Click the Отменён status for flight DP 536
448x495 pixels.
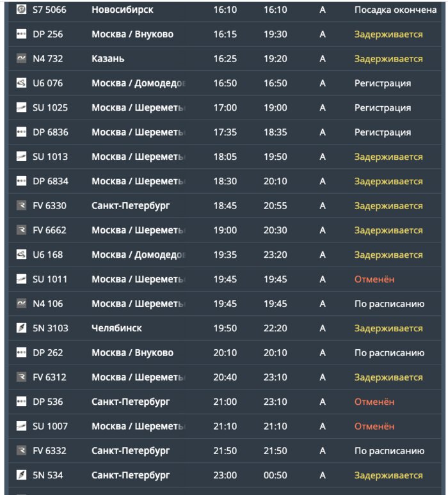pyautogui.click(x=374, y=402)
